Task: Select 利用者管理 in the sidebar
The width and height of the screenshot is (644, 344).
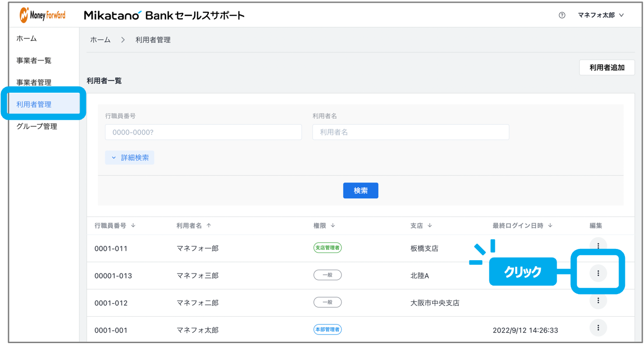Action: [x=43, y=104]
